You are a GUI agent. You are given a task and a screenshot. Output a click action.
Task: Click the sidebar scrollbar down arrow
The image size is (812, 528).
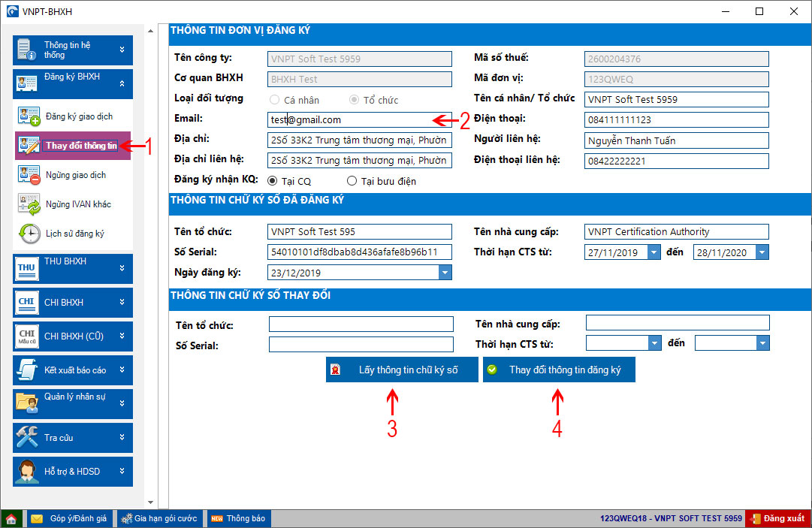pos(151,502)
